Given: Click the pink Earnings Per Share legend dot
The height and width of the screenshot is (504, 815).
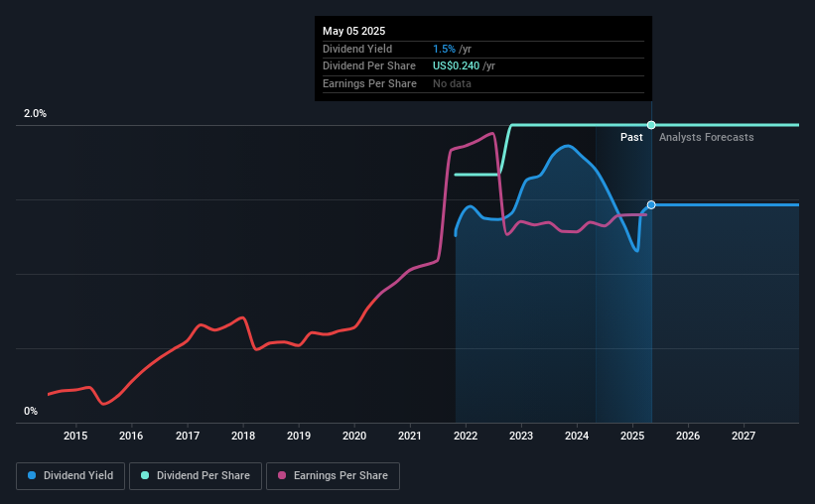Looking at the screenshot, I should coord(282,475).
